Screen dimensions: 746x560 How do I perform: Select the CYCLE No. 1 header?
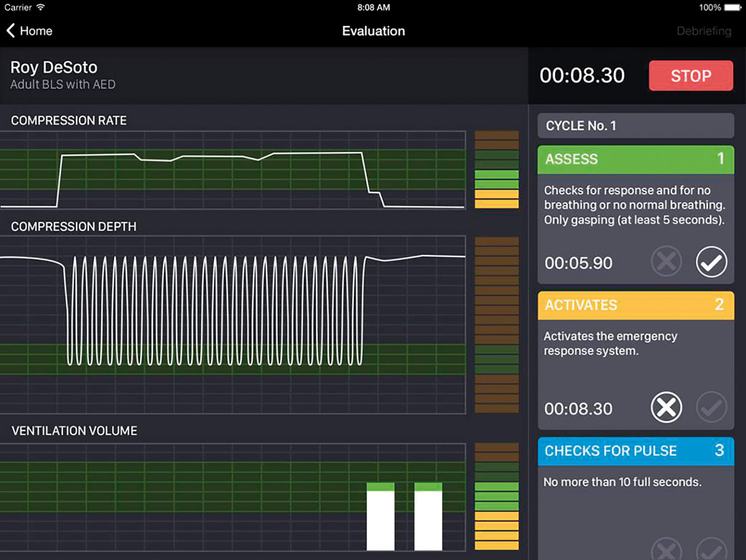pos(636,125)
